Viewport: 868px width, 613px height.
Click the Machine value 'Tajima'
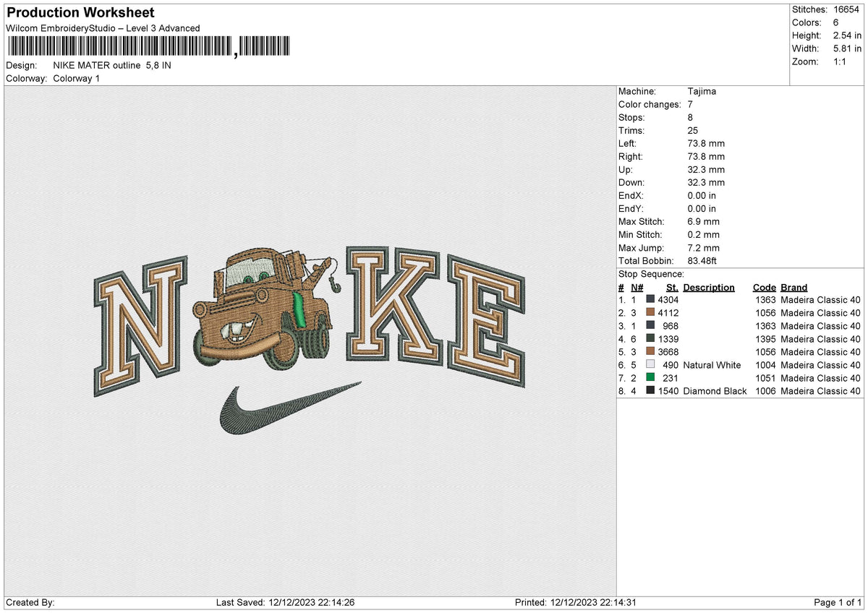702,92
